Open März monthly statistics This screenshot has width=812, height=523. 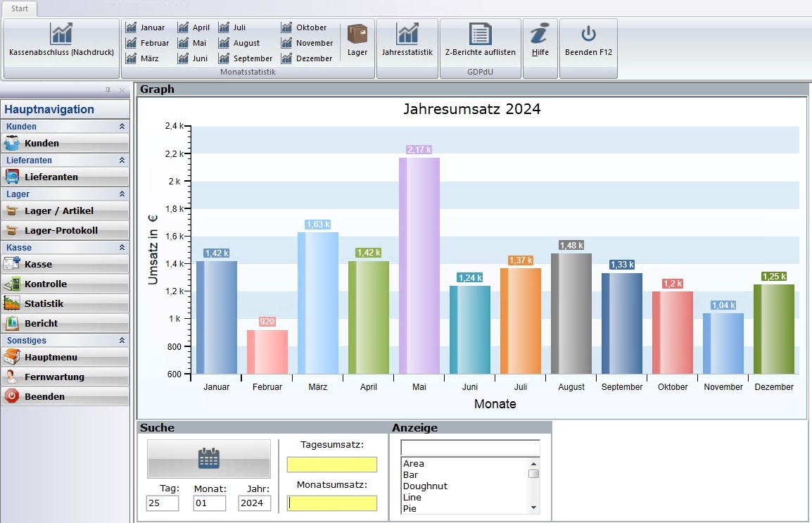coord(142,58)
